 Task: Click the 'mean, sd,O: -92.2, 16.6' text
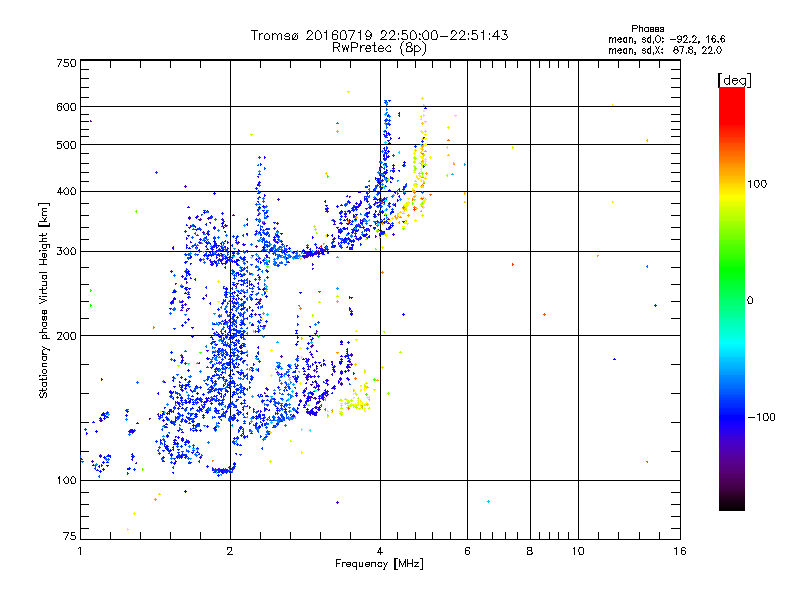point(666,39)
